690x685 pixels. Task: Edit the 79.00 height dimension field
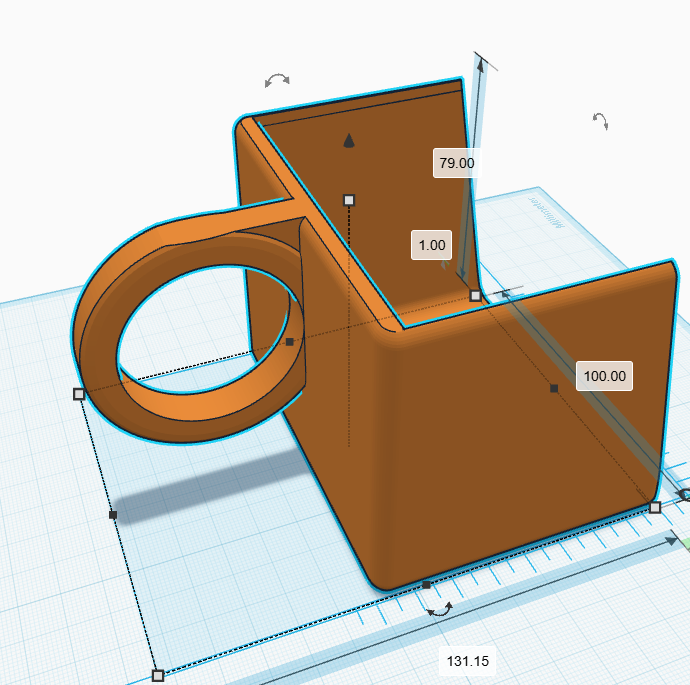[457, 163]
